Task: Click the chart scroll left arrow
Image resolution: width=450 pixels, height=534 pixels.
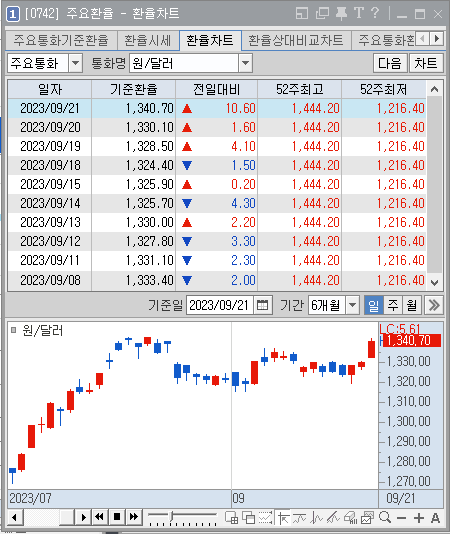Action: coord(15,517)
